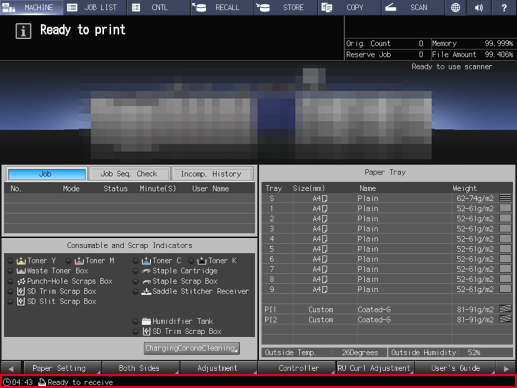Image resolution: width=517 pixels, height=388 pixels.
Task: Click the Humidifier Tank icon
Action: coord(146,321)
